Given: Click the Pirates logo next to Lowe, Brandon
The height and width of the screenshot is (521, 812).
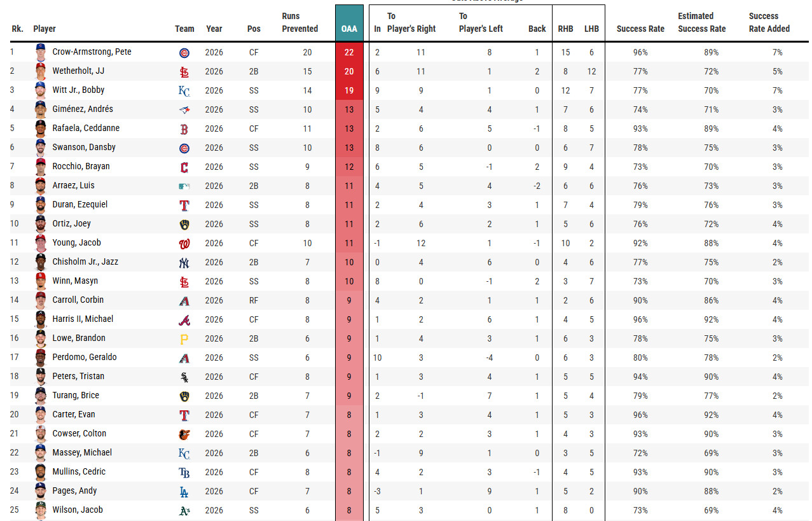Looking at the screenshot, I should pos(184,339).
